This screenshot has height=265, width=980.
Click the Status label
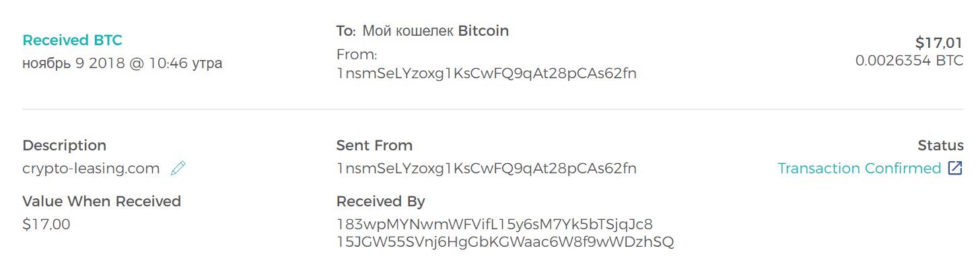tap(941, 146)
